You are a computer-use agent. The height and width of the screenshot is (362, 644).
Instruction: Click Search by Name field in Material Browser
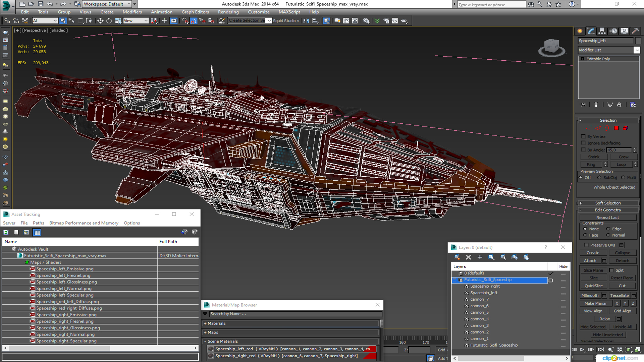[x=295, y=314]
